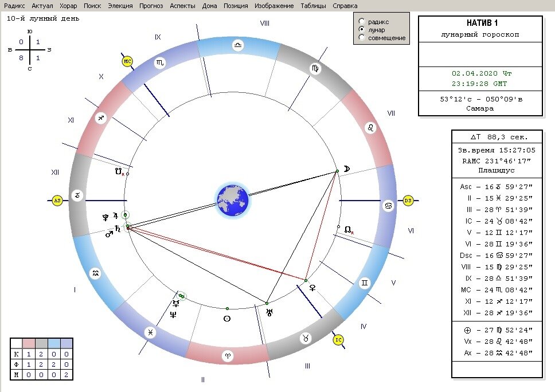555x392 pixels.
Task: Click the Moon planet symbol
Action: point(347,168)
